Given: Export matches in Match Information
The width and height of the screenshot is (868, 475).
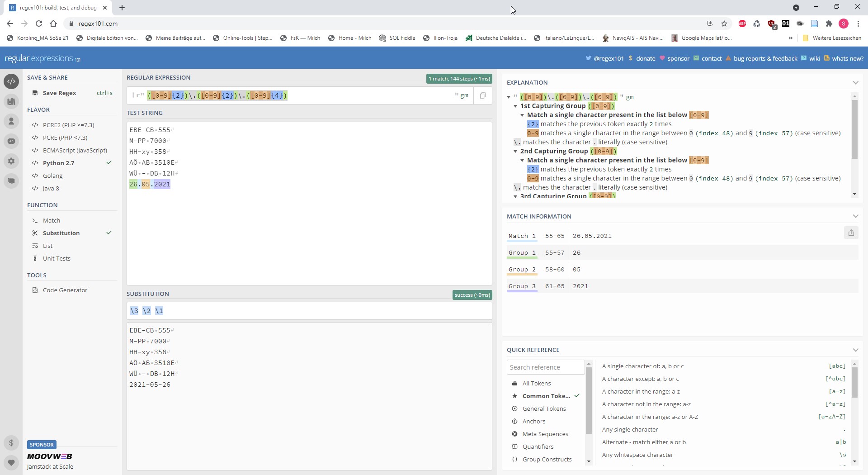Looking at the screenshot, I should click(x=851, y=233).
